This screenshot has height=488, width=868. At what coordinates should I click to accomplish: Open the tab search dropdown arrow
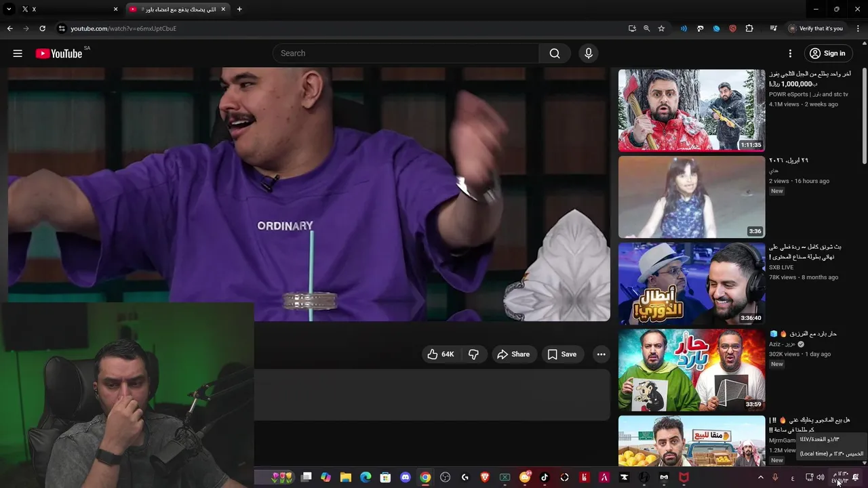coord(9,9)
